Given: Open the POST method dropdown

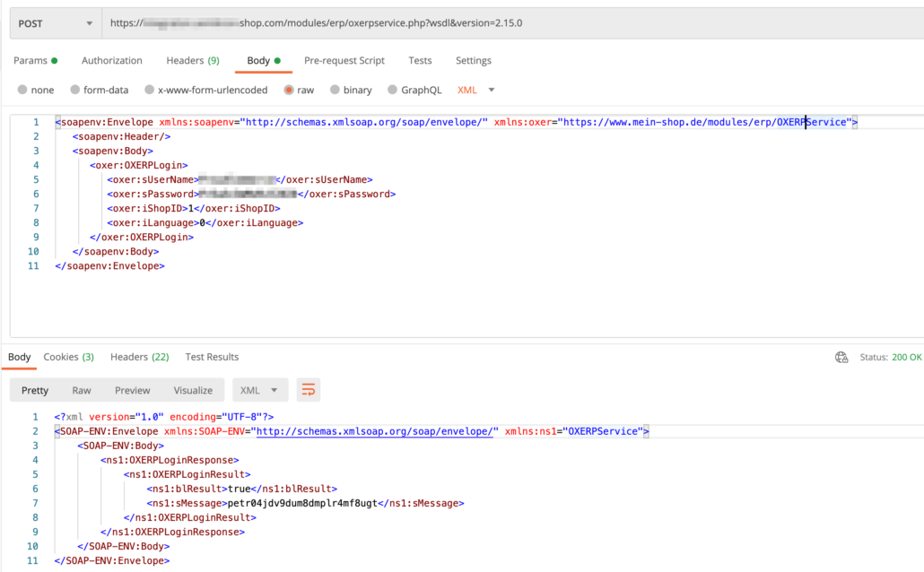Looking at the screenshot, I should 56,23.
